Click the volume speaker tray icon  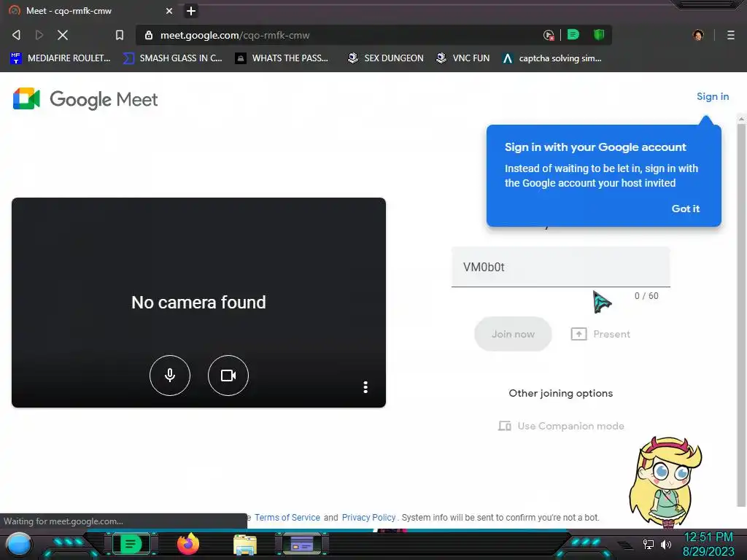tap(666, 544)
